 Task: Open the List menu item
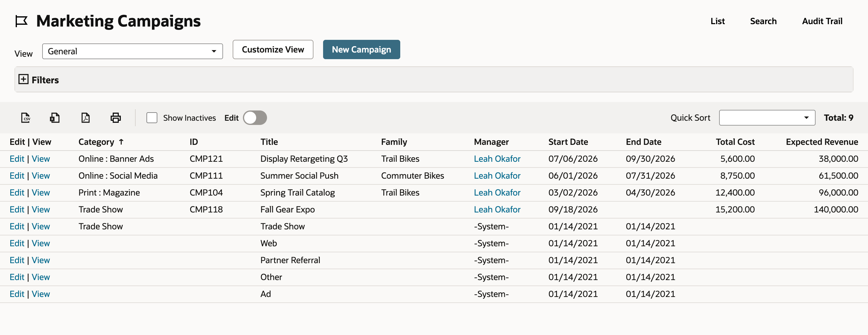pos(718,21)
